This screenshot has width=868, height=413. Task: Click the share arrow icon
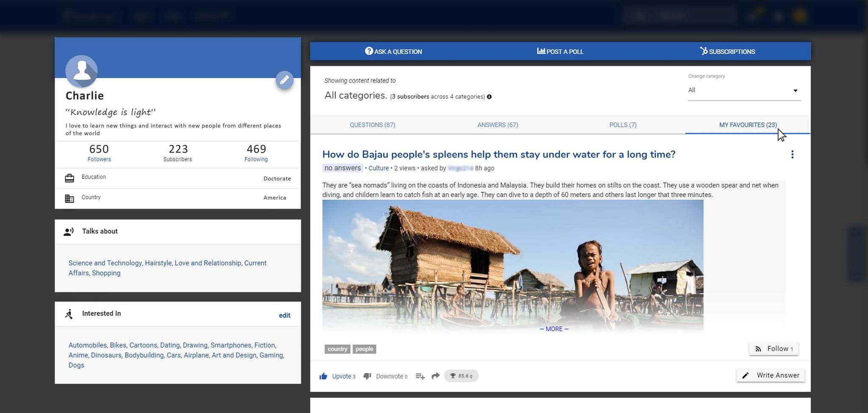pyautogui.click(x=435, y=376)
